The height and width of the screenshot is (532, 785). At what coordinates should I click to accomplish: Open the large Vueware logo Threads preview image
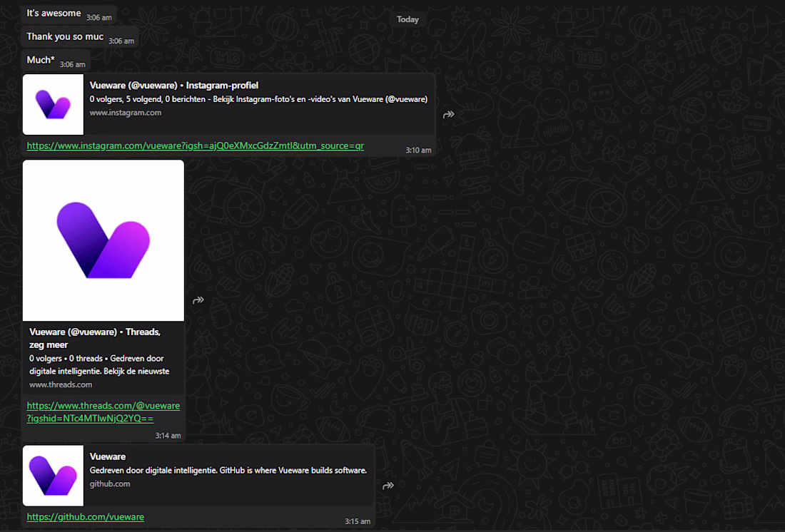coord(103,240)
